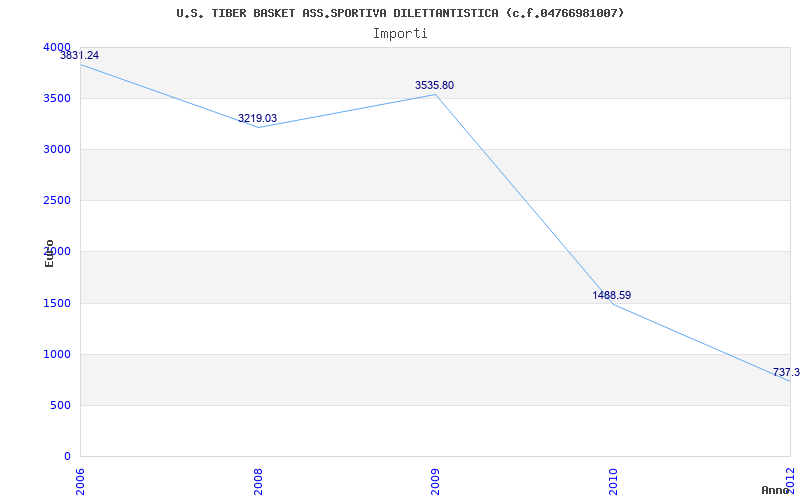
Task: Click the 1488.59 data label
Action: click(x=612, y=295)
